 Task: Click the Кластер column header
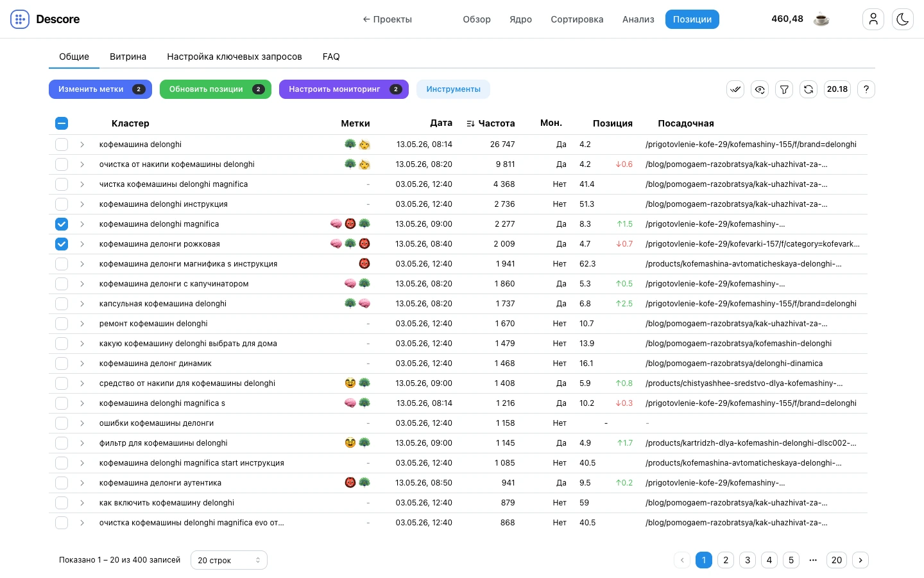point(130,123)
